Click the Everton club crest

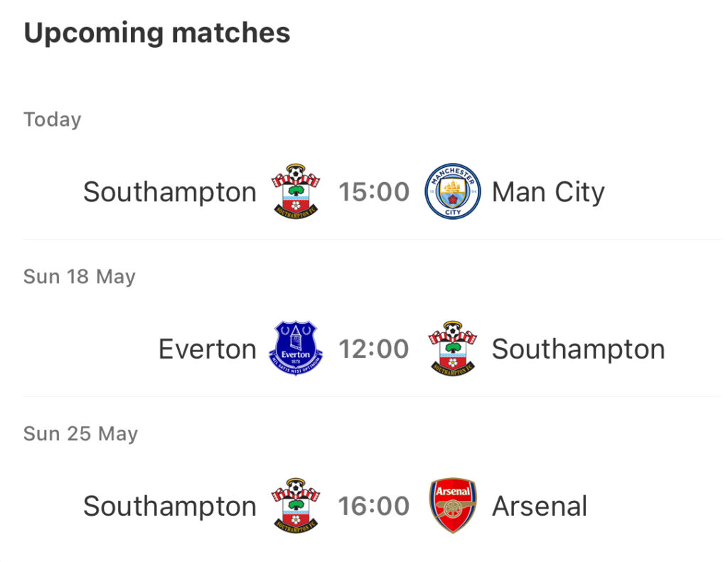click(x=296, y=349)
